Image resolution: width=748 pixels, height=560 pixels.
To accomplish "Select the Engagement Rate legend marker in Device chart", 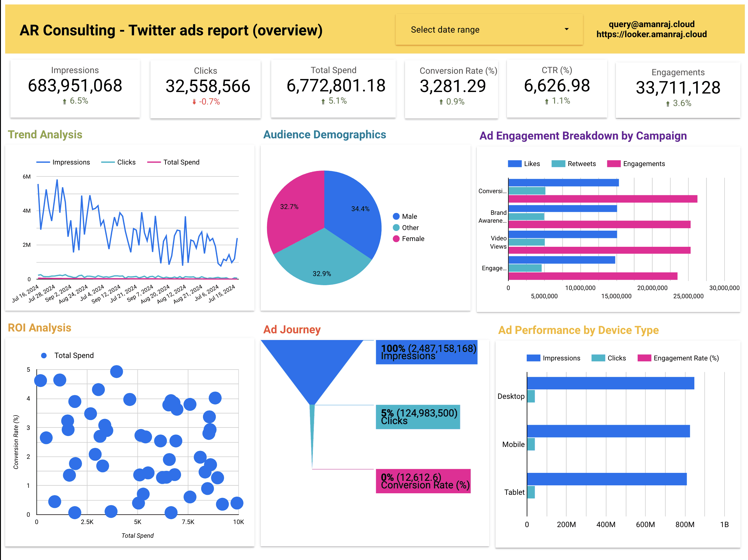I will point(645,358).
